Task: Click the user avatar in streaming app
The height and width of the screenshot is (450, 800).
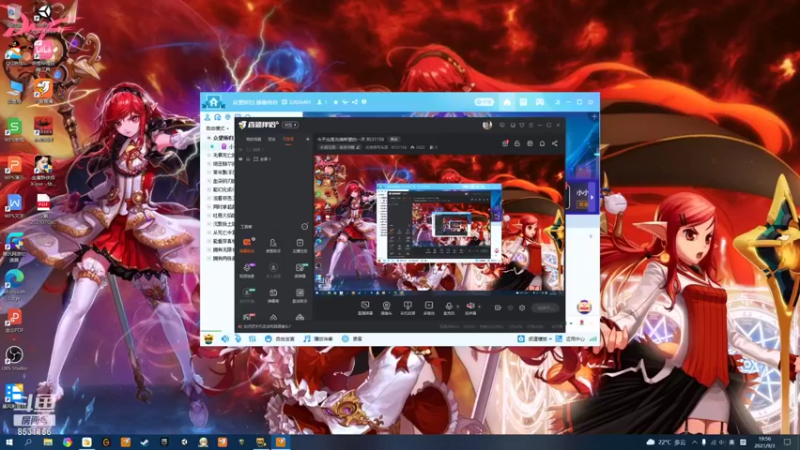Action: (x=487, y=125)
